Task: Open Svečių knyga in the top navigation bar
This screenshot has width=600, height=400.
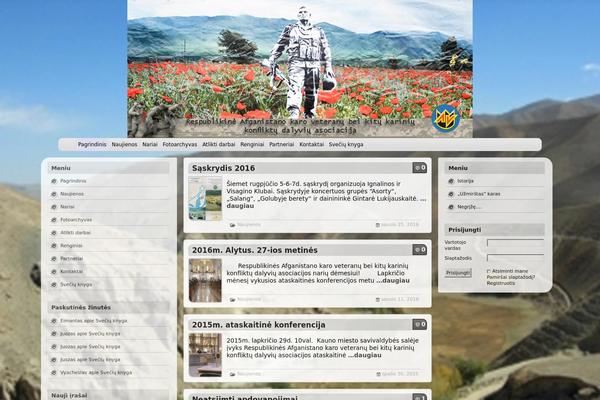Action: (x=346, y=144)
